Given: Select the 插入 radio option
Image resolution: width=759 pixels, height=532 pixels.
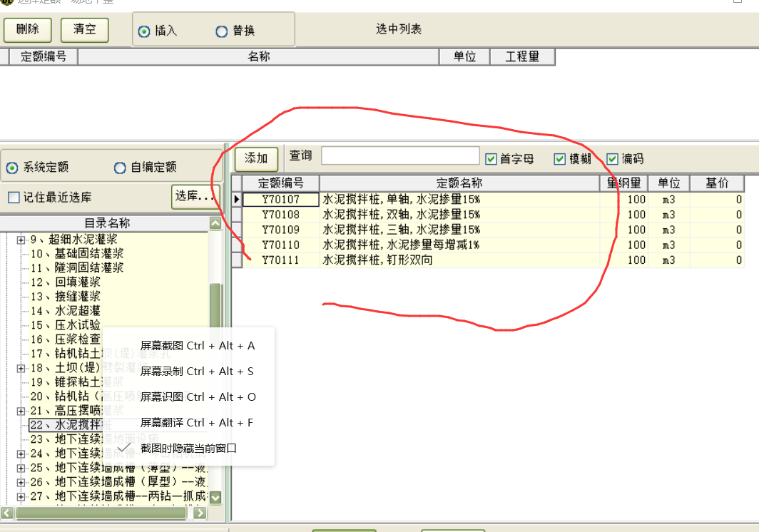Looking at the screenshot, I should (144, 31).
